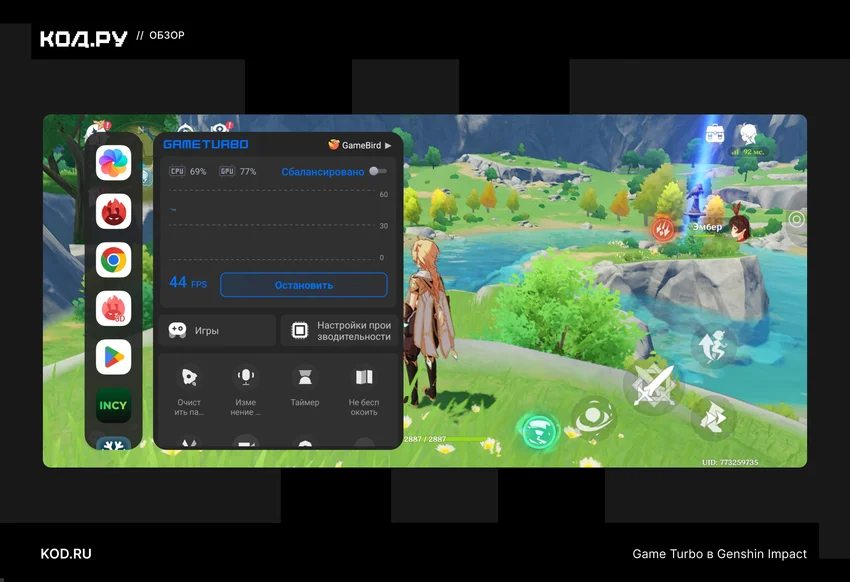The height and width of the screenshot is (582, 850).
Task: Open the Gallery app in the sidebar
Action: click(x=113, y=163)
